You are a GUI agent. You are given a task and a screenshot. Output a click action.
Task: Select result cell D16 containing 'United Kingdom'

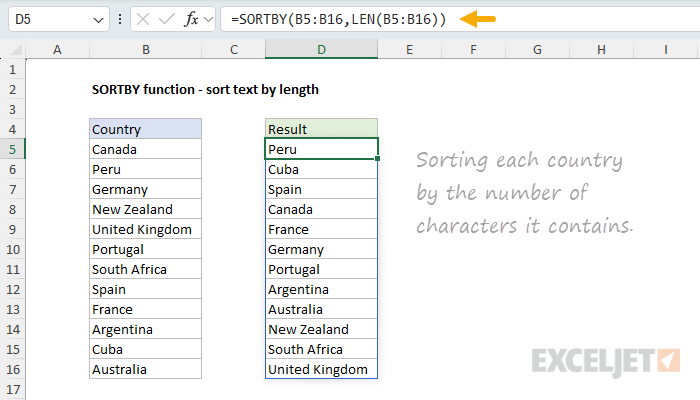[321, 369]
